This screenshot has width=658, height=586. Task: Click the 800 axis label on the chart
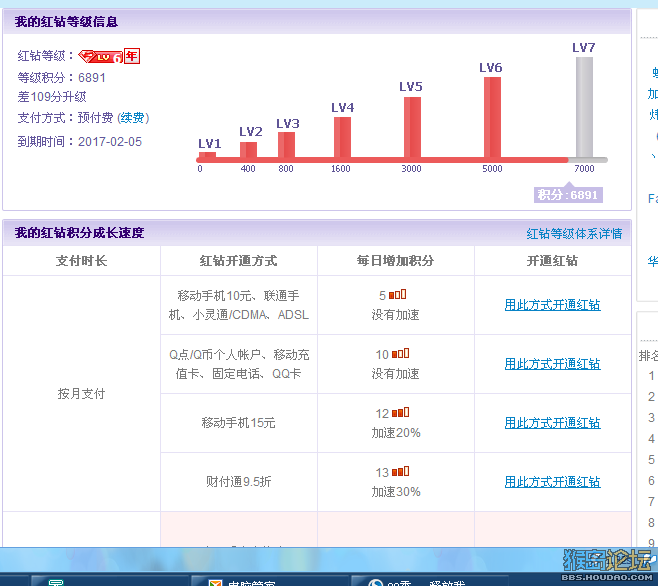click(x=286, y=168)
